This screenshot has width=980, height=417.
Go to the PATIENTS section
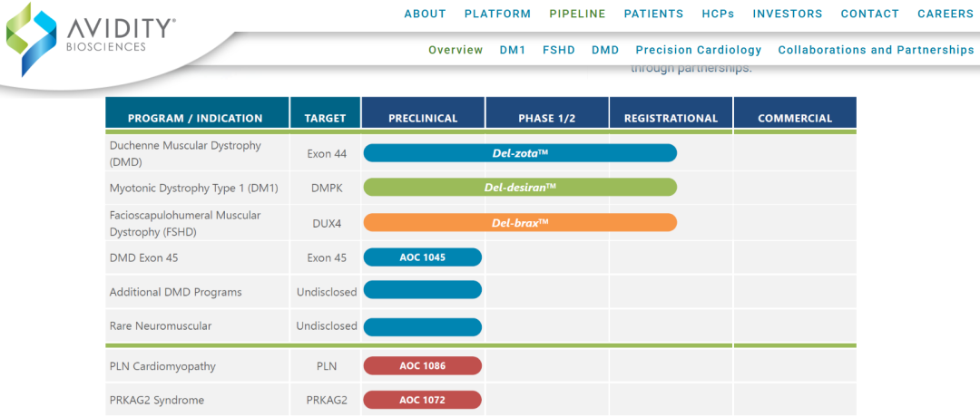point(653,14)
